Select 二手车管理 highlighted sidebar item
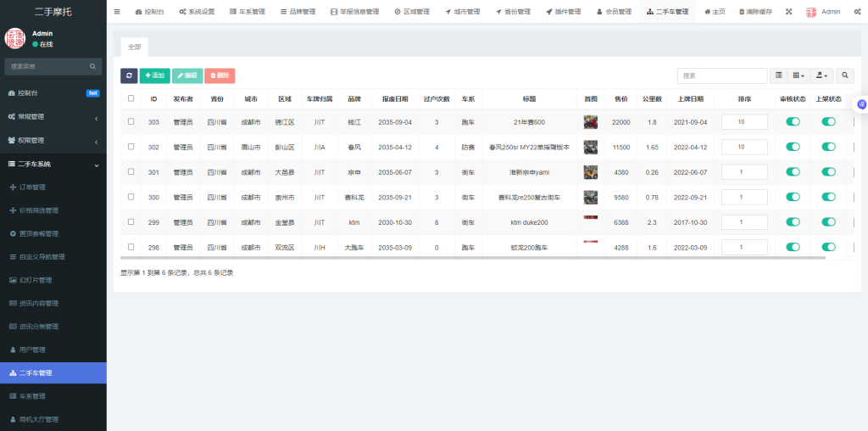The height and width of the screenshot is (431, 868). click(53, 373)
